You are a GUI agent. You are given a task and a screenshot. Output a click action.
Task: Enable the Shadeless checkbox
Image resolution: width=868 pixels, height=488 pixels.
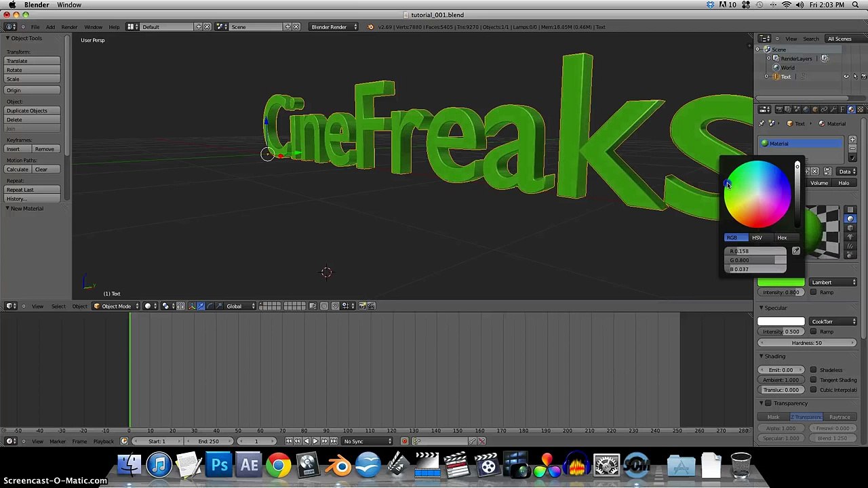point(813,370)
